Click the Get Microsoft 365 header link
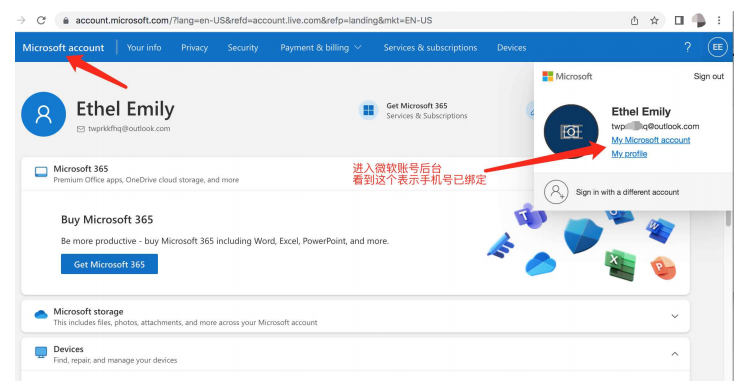 tap(417, 106)
